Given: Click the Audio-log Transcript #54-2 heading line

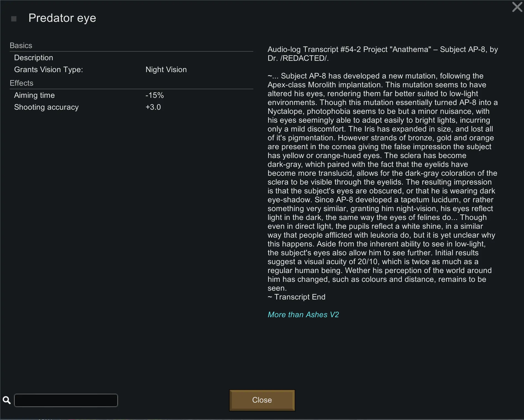Looking at the screenshot, I should tap(383, 49).
